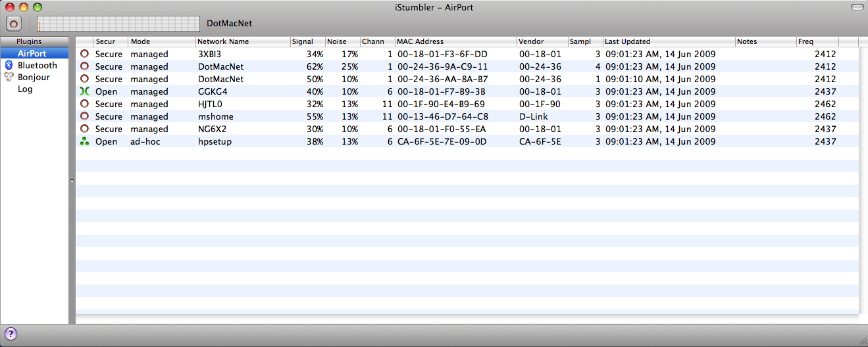Viewport: 868px width, 347px height.
Task: Click the vertical scrollbar of network list
Action: click(863, 180)
